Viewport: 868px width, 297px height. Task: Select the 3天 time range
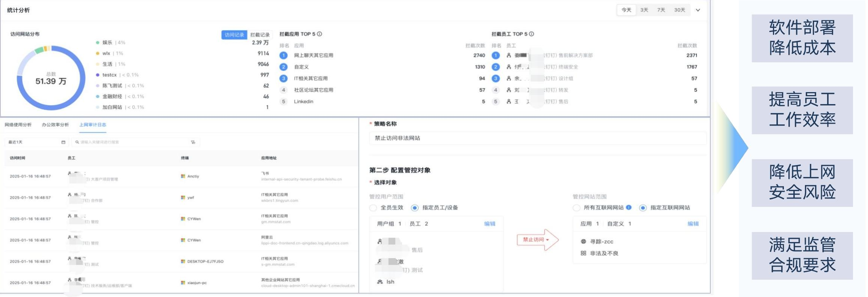(644, 10)
